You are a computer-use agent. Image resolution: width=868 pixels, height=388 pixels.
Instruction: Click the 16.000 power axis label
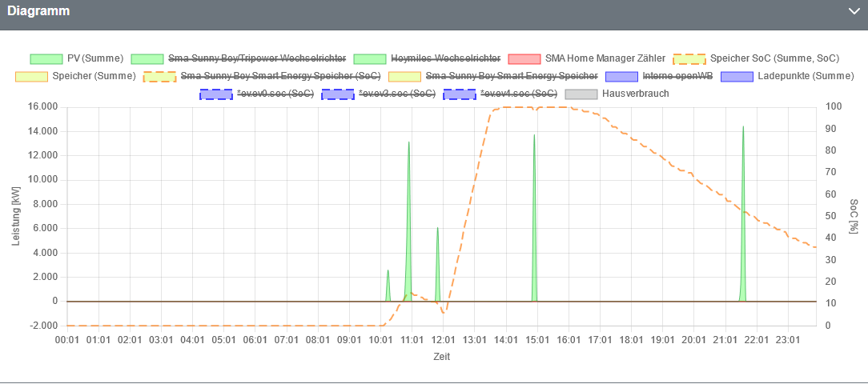(42, 106)
